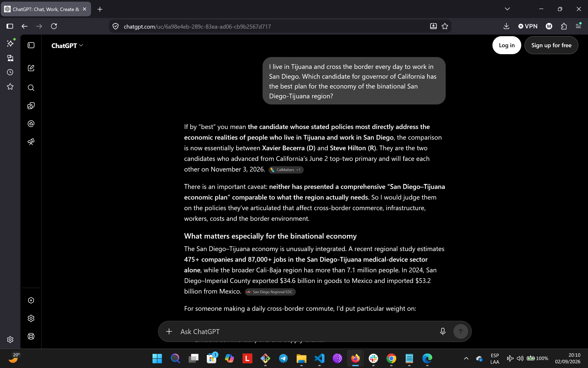Click the hexagon icon in ChatGPT sidebar
Screen dimensions: 588x368
(31, 300)
